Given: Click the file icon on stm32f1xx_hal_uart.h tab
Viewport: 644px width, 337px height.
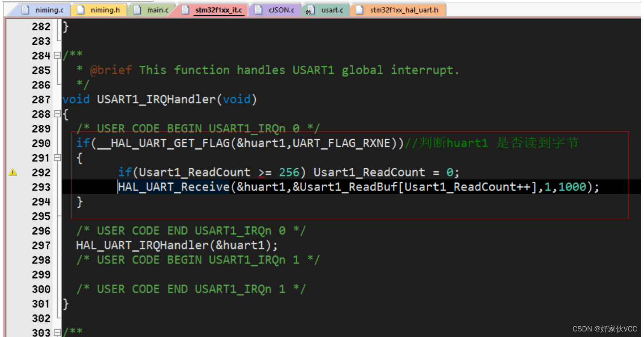Looking at the screenshot, I should click(360, 10).
